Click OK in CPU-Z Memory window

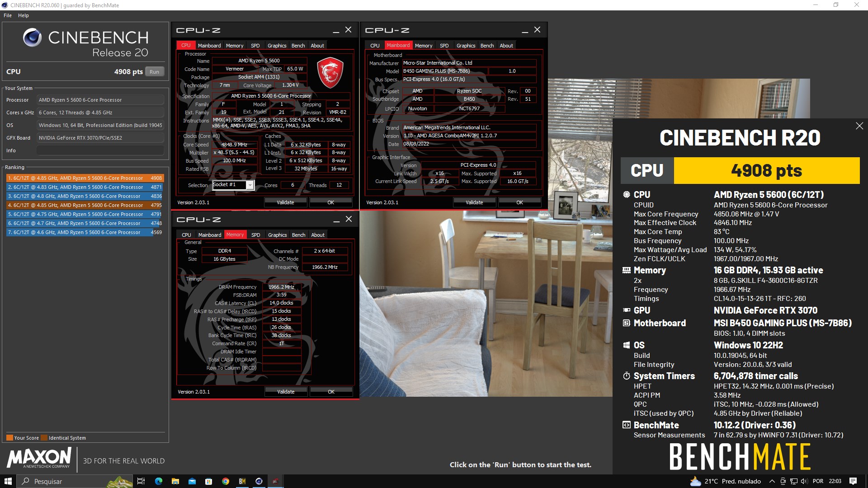tap(331, 392)
